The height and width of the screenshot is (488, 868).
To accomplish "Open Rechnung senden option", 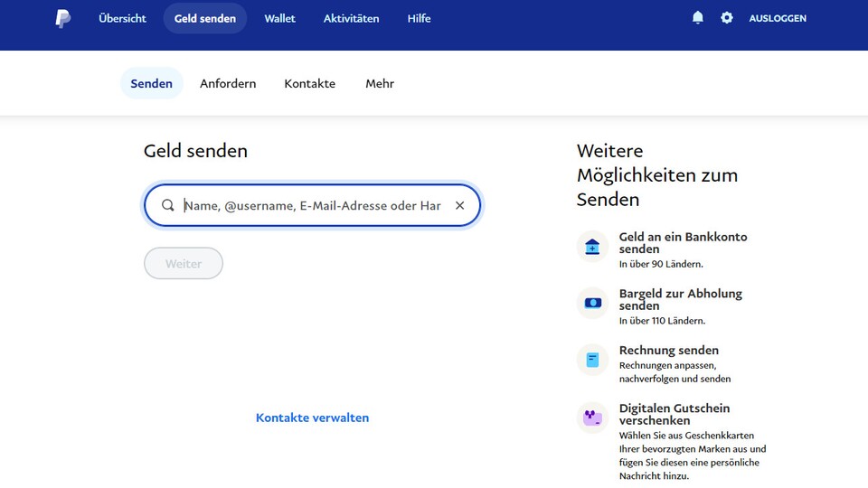I will (x=669, y=351).
